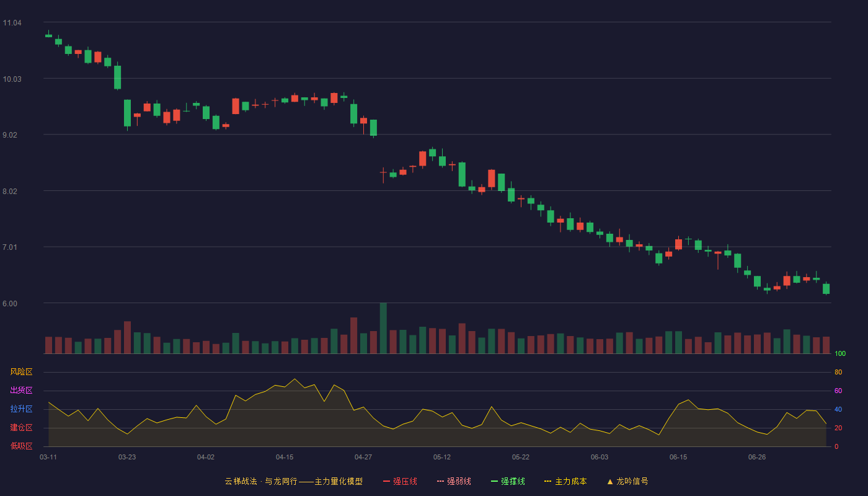Toggle the 强撑线 legend item
Screen dimensions: 868x496
[x=508, y=481]
